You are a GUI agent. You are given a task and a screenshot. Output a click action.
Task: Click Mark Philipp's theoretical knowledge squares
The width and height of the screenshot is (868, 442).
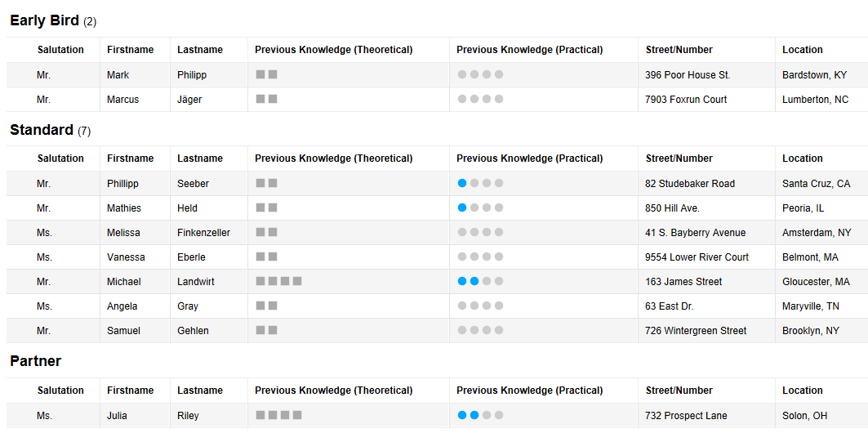[266, 75]
